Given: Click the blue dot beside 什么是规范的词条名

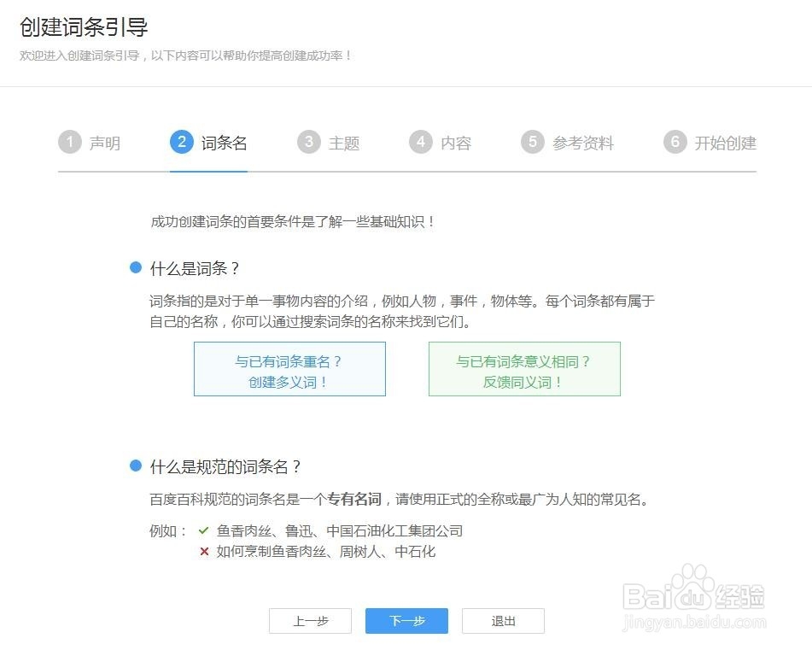Looking at the screenshot, I should coord(136,466).
